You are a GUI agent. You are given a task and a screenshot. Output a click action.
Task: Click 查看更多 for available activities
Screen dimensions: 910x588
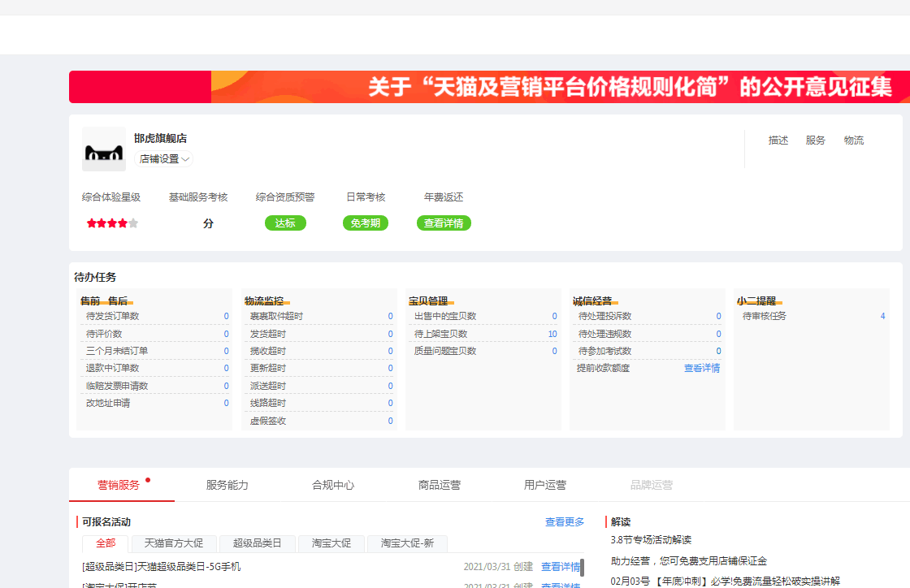pos(565,522)
